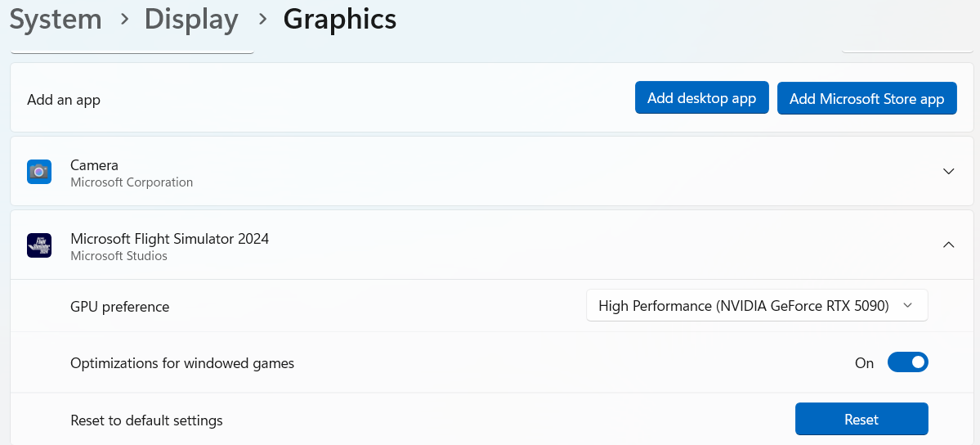Image resolution: width=980 pixels, height=445 pixels.
Task: Navigate to Display in the breadcrumb
Action: 191,19
